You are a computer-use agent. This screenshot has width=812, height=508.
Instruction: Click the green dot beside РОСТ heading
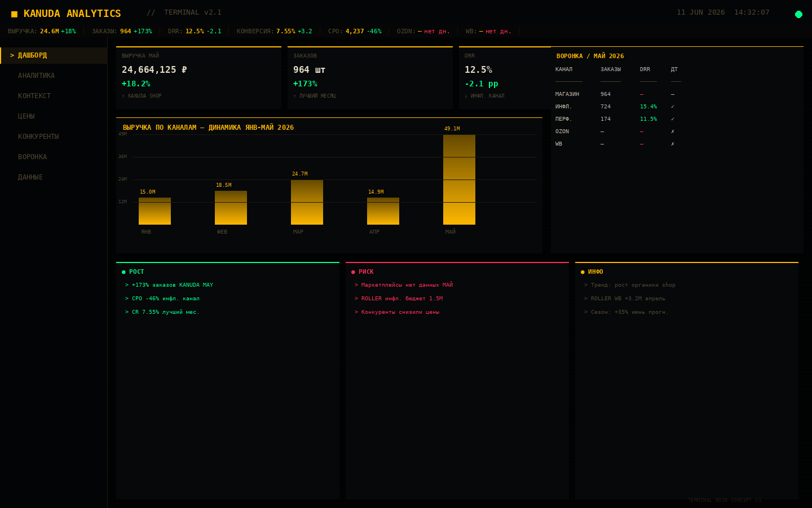[x=123, y=272]
